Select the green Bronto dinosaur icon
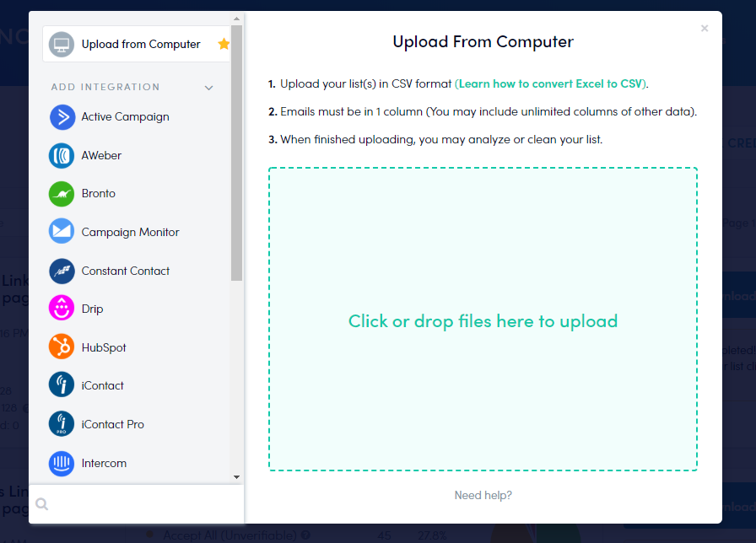The image size is (756, 543). (62, 194)
